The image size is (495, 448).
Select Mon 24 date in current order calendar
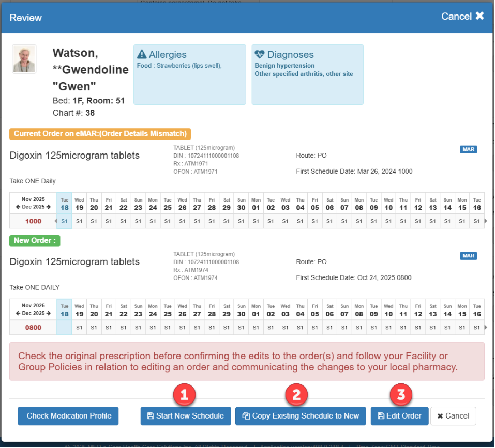click(x=153, y=204)
